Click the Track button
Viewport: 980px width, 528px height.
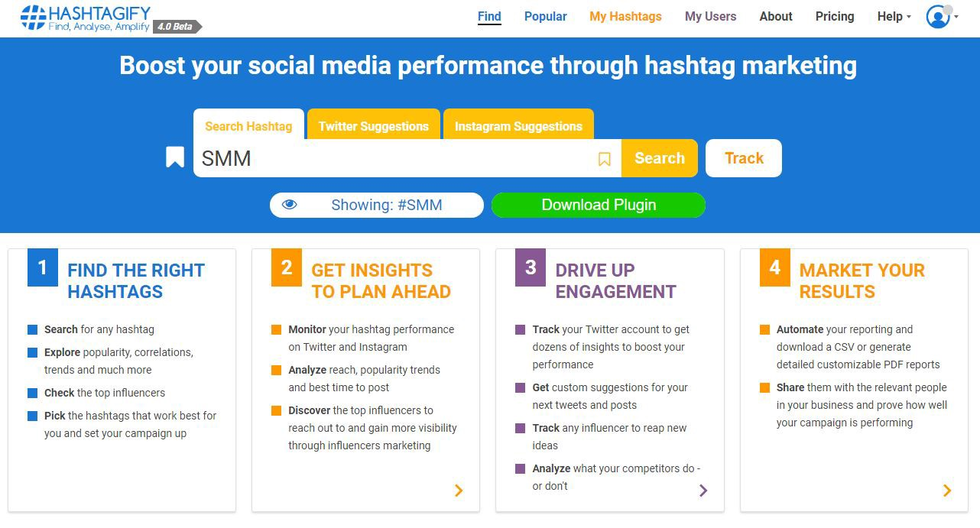743,158
